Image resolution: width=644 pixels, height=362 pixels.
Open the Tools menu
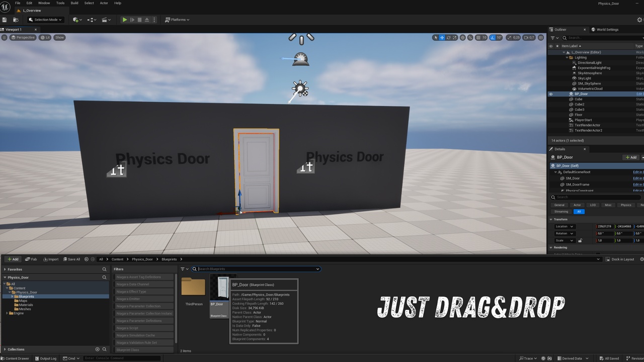60,3
